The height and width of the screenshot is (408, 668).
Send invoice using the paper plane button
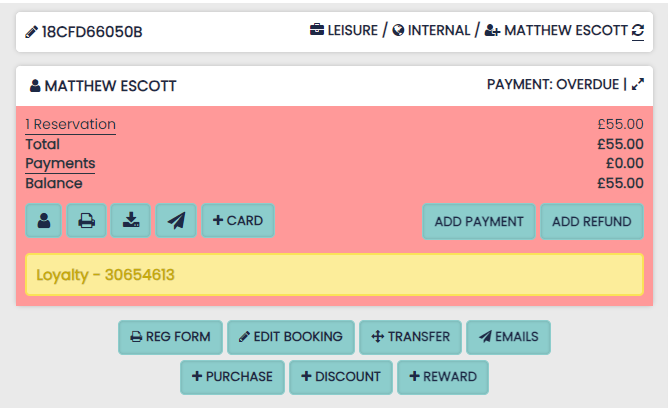point(176,221)
